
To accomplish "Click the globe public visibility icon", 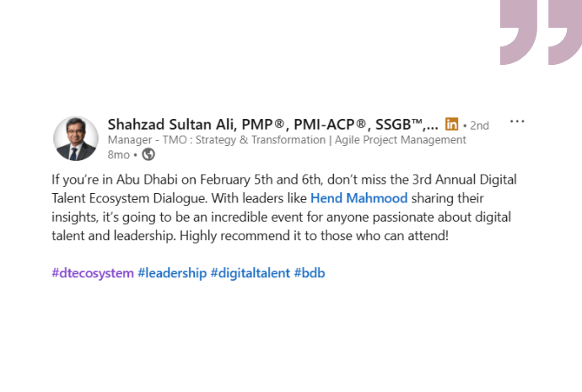I will coord(149,154).
